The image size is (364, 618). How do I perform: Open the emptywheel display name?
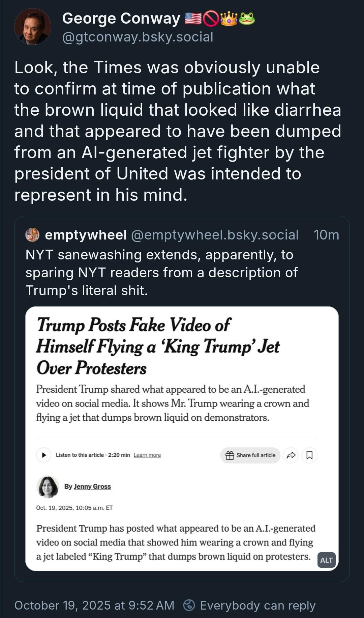click(x=86, y=235)
